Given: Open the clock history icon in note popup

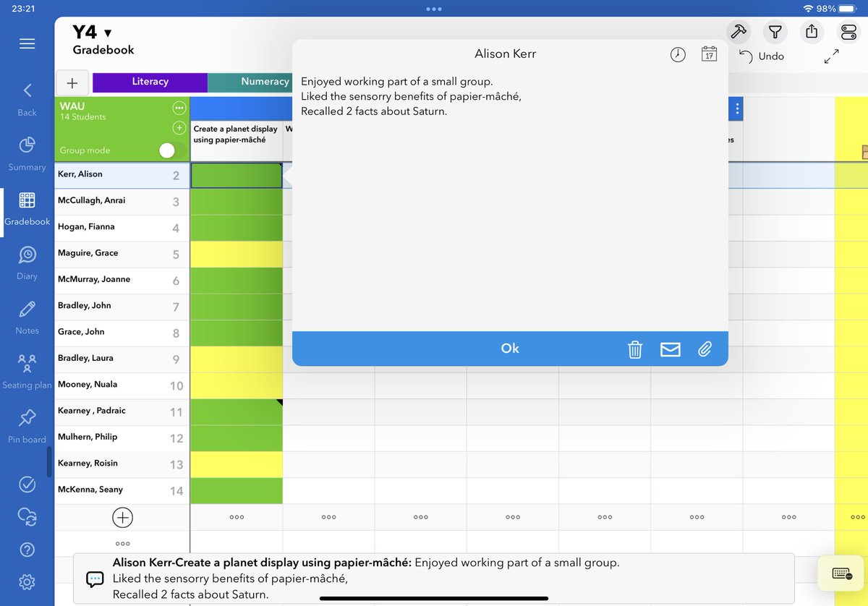Looking at the screenshot, I should (678, 55).
